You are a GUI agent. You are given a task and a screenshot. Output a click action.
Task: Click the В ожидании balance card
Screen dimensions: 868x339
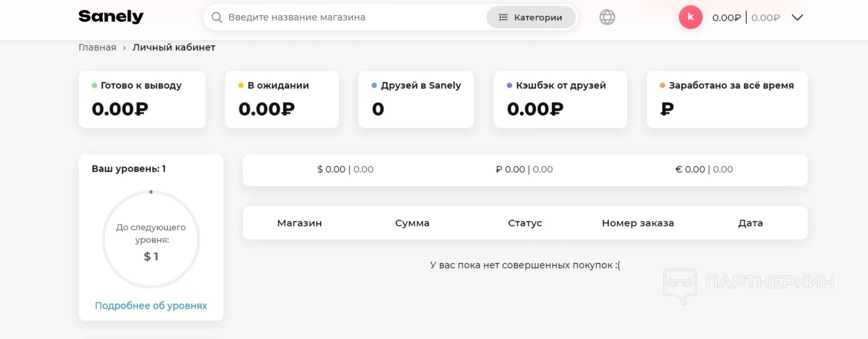282,99
